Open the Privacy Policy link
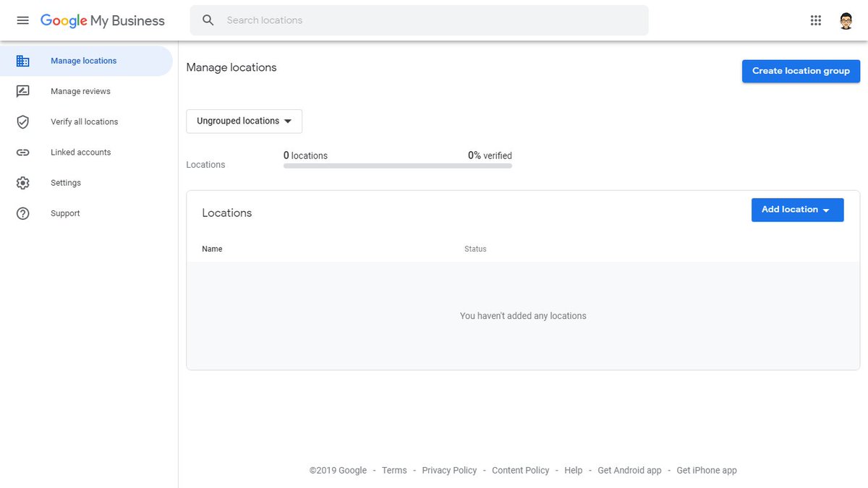The image size is (868, 488). point(449,470)
